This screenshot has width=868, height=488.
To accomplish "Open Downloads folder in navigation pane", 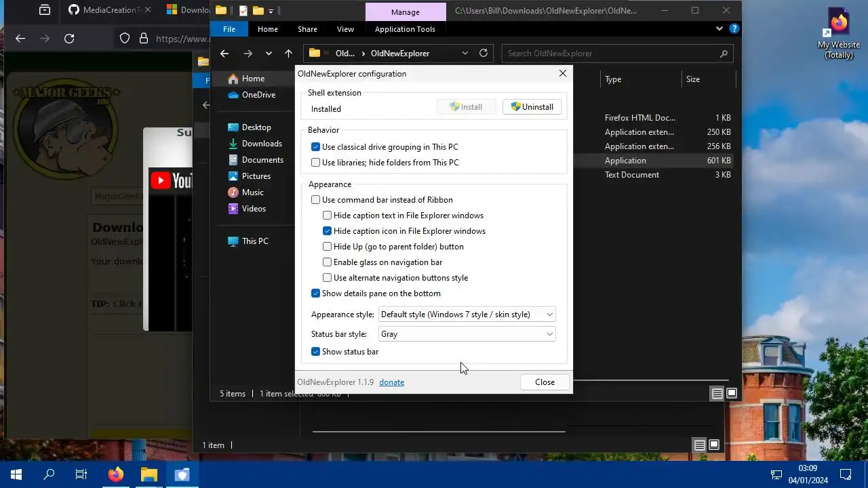I will (254, 144).
